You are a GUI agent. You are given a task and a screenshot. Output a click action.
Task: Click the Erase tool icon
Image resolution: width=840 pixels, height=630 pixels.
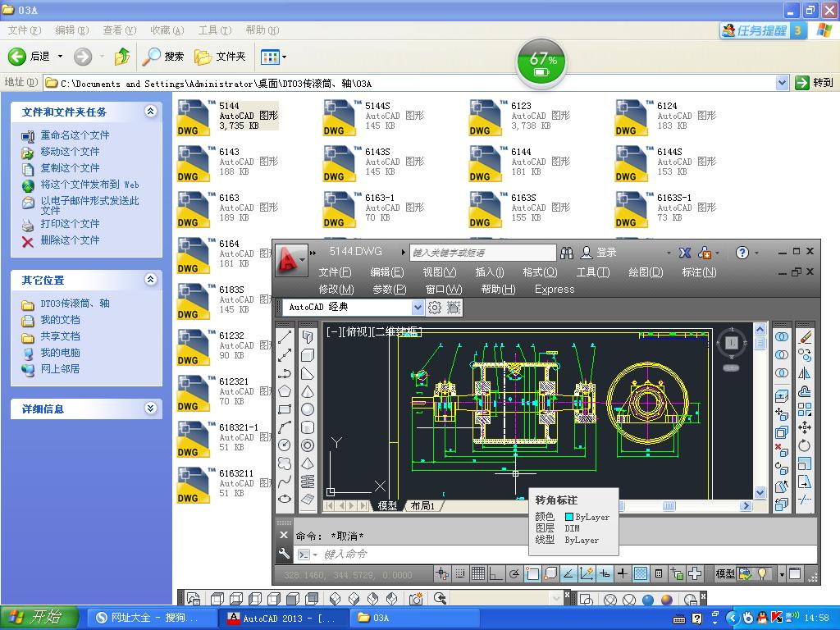(806, 337)
